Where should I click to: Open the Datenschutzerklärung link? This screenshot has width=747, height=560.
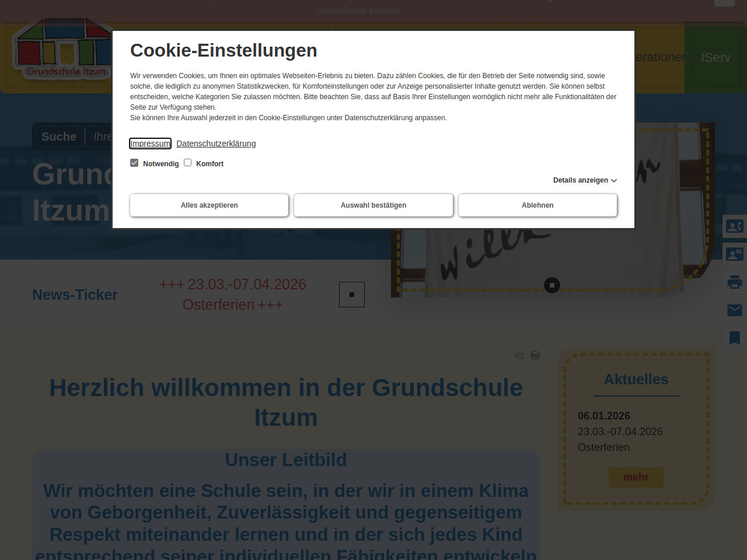(x=216, y=143)
